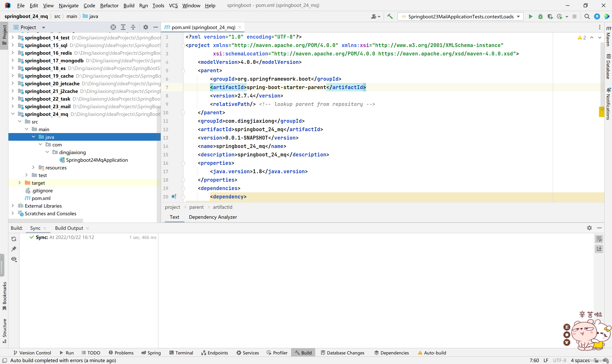The image size is (612, 364).
Task: Click Select Opened File target icon
Action: [x=113, y=27]
